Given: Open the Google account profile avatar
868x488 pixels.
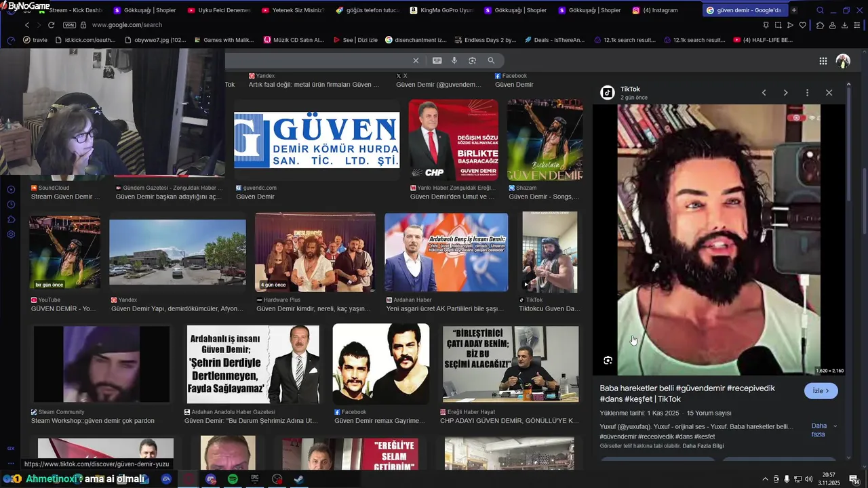Looking at the screenshot, I should pyautogui.click(x=843, y=61).
